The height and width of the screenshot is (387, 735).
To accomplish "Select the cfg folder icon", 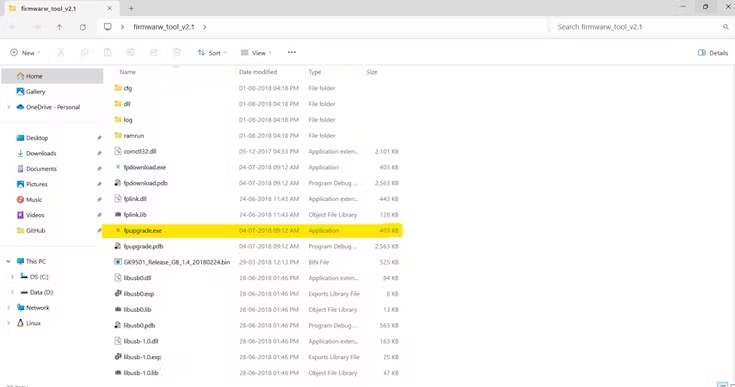I will point(118,88).
